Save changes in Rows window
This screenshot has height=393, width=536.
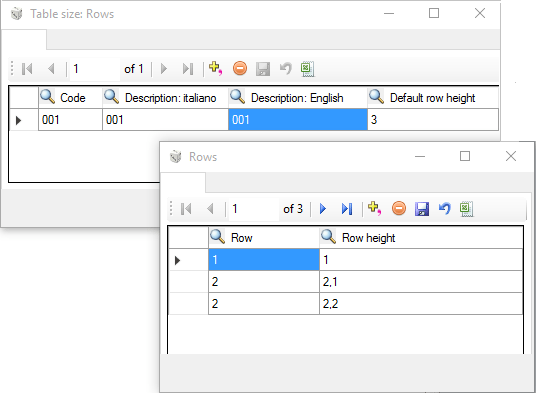coord(422,209)
